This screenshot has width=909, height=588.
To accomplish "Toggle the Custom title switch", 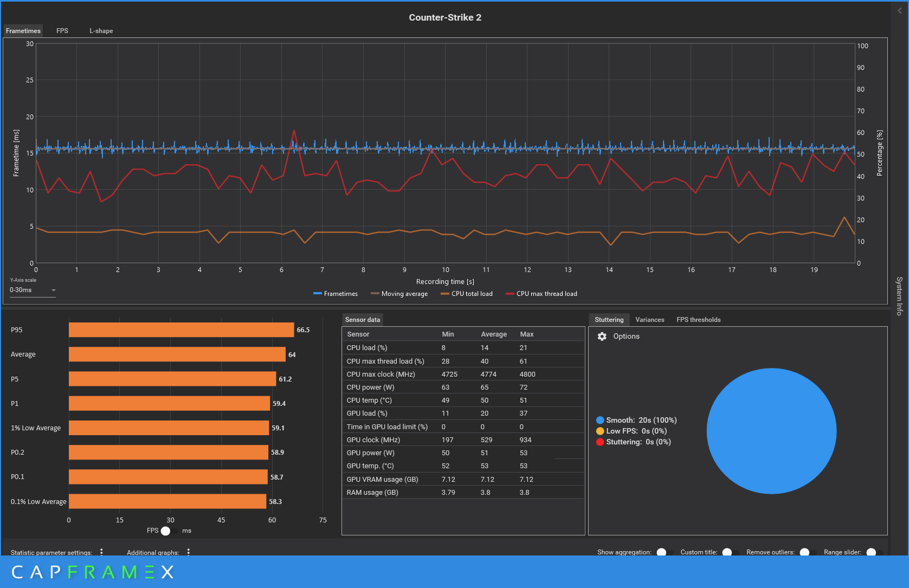I will coord(730,552).
